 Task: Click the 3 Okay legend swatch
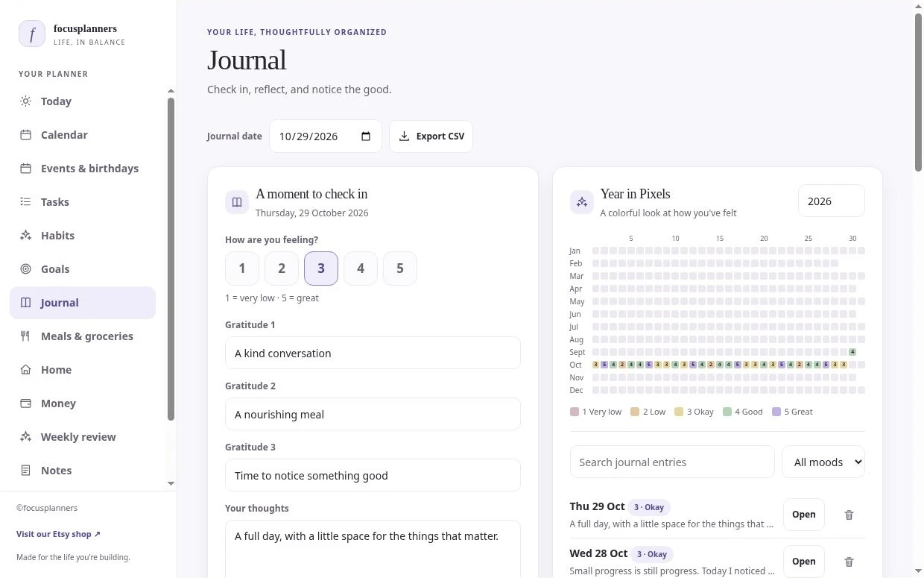tap(679, 412)
